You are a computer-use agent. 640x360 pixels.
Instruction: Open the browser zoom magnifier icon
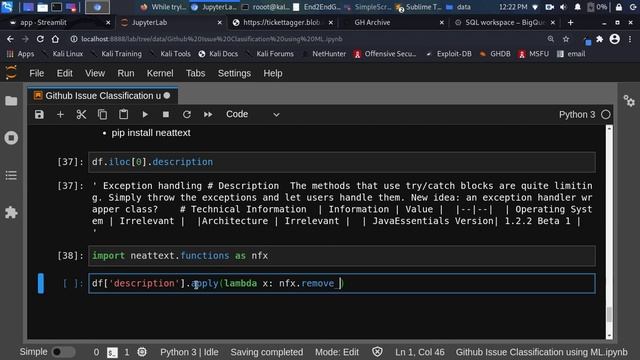(x=551, y=39)
